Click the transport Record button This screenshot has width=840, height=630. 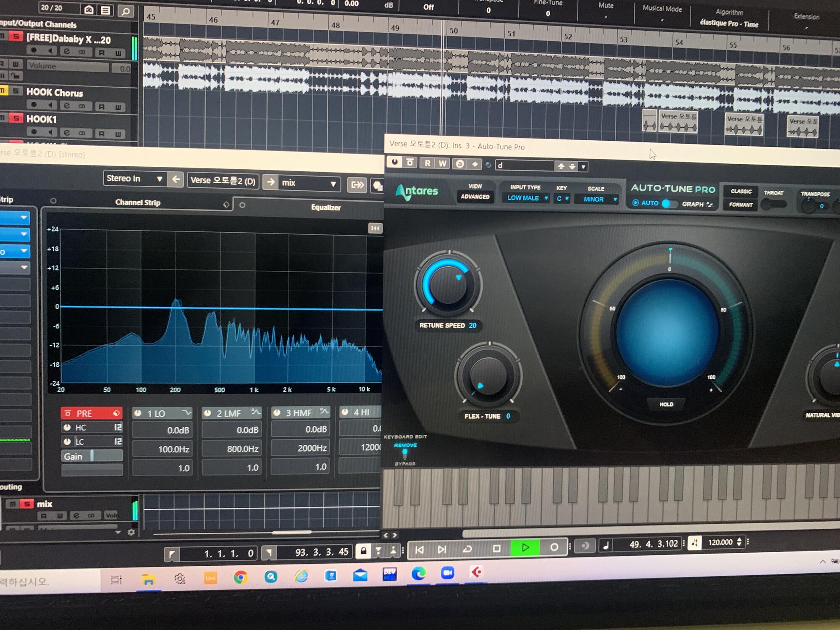click(554, 547)
